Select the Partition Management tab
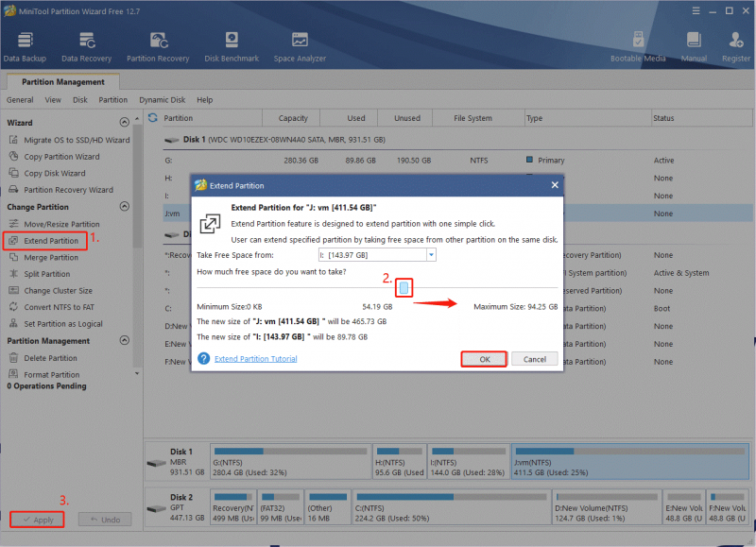 coord(63,82)
